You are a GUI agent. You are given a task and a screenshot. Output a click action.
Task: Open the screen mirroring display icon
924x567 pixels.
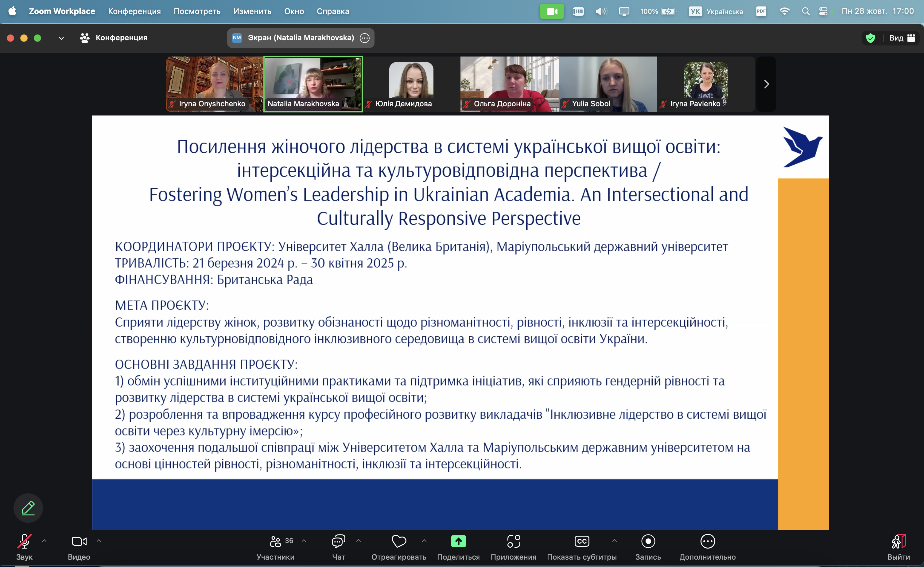coord(624,11)
